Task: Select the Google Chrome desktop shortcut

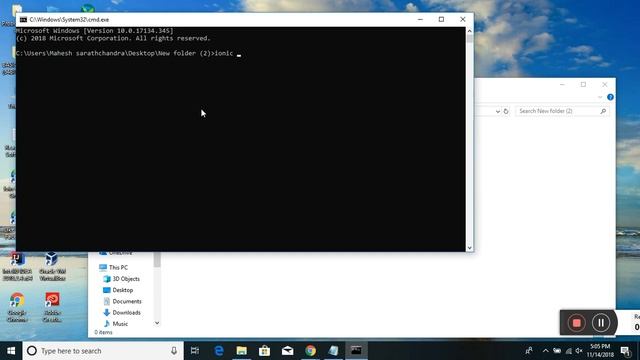Action: tap(17, 307)
